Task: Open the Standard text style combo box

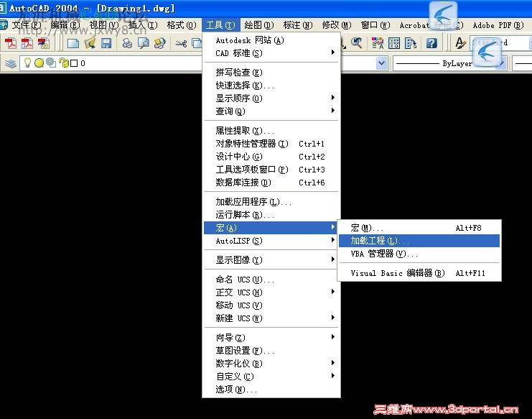Action: [x=500, y=43]
